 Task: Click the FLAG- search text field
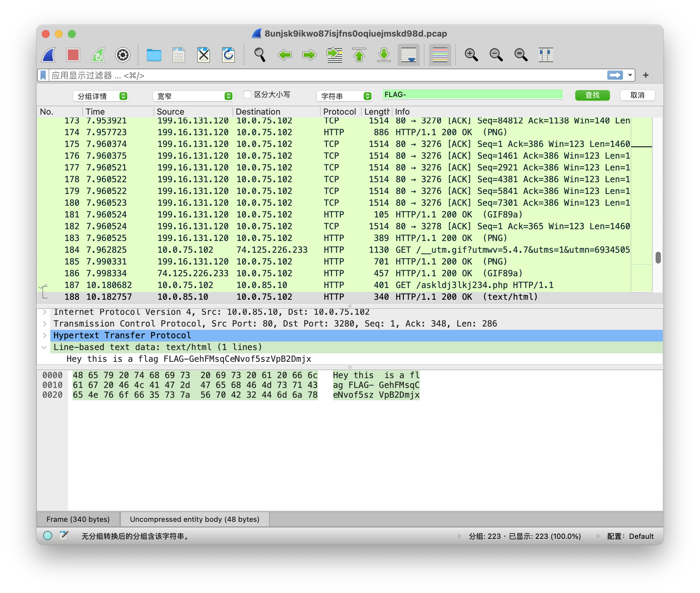pos(472,94)
